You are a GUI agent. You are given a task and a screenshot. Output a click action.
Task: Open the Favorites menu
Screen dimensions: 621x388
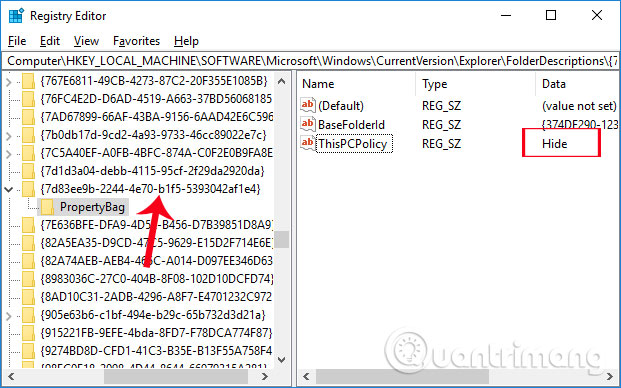click(x=136, y=41)
